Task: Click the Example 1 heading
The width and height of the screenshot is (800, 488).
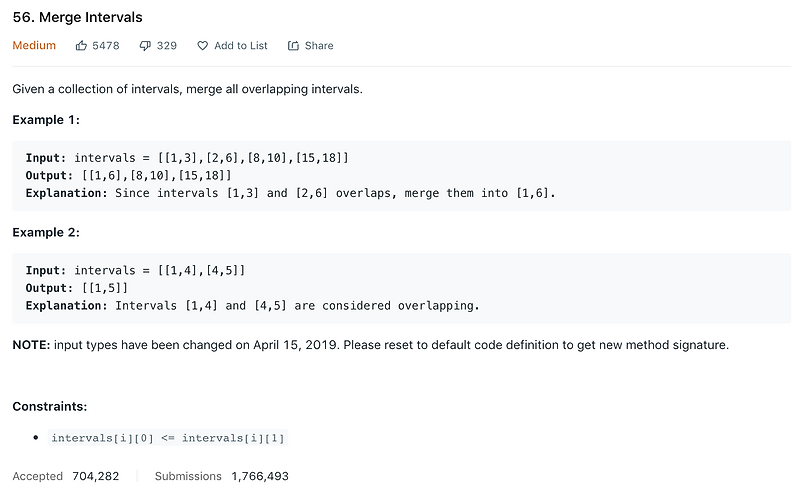Action: tap(46, 120)
